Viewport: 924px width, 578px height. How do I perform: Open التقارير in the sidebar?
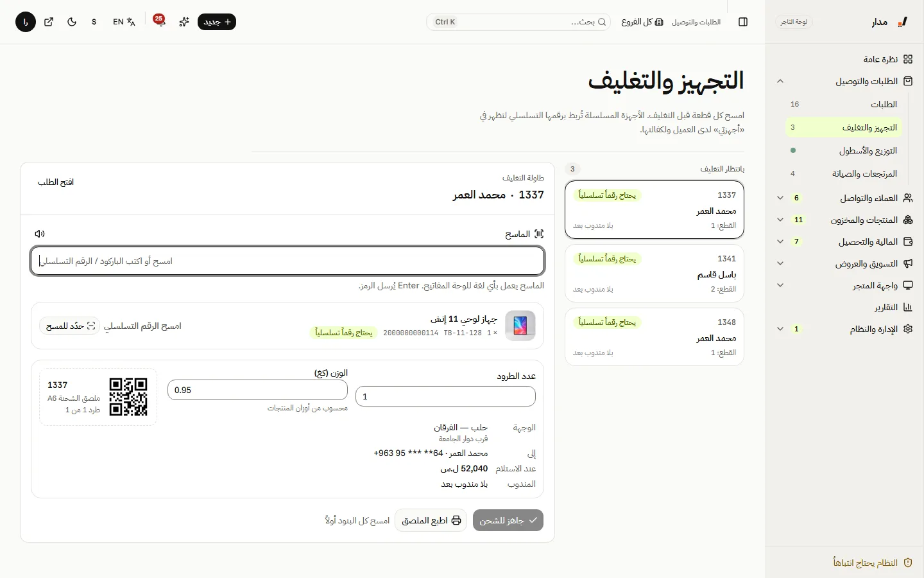coord(844,307)
